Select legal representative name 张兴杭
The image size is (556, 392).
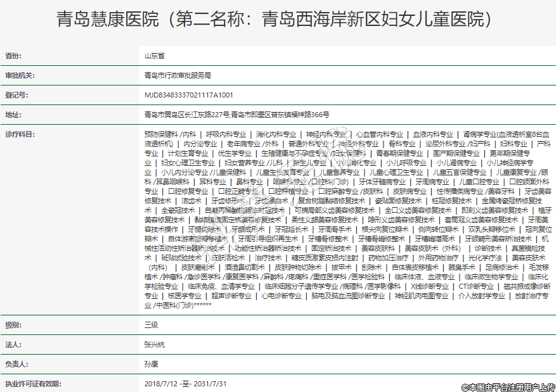pos(155,345)
